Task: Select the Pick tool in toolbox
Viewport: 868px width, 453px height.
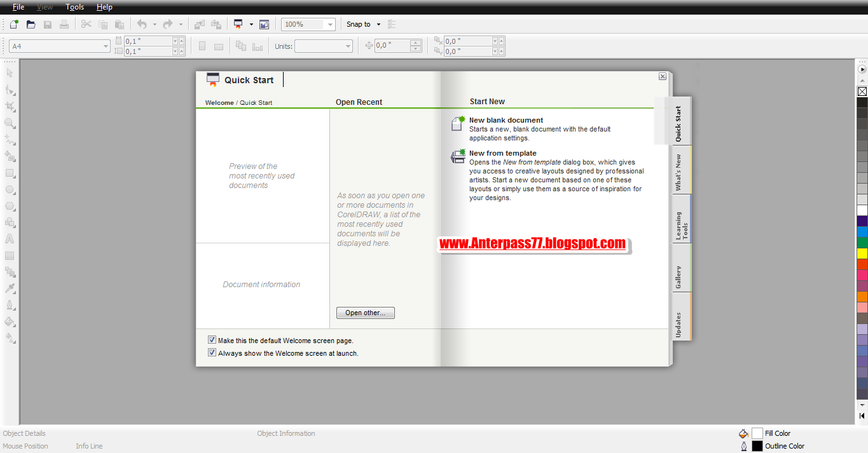Action: pyautogui.click(x=10, y=73)
